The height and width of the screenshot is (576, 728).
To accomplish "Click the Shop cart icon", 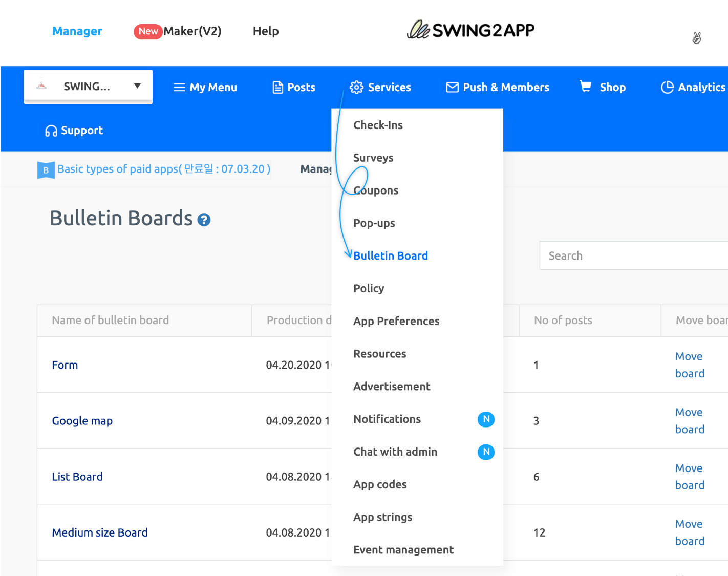I will 585,87.
